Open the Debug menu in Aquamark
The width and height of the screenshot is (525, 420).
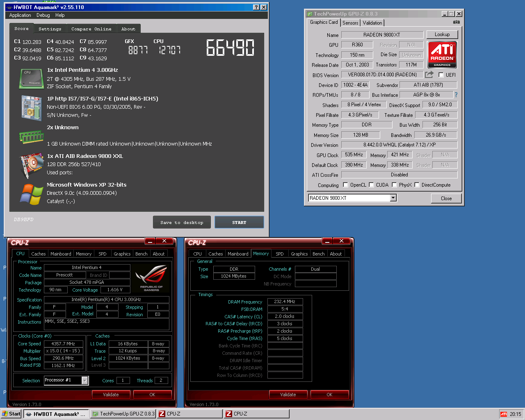tap(43, 15)
